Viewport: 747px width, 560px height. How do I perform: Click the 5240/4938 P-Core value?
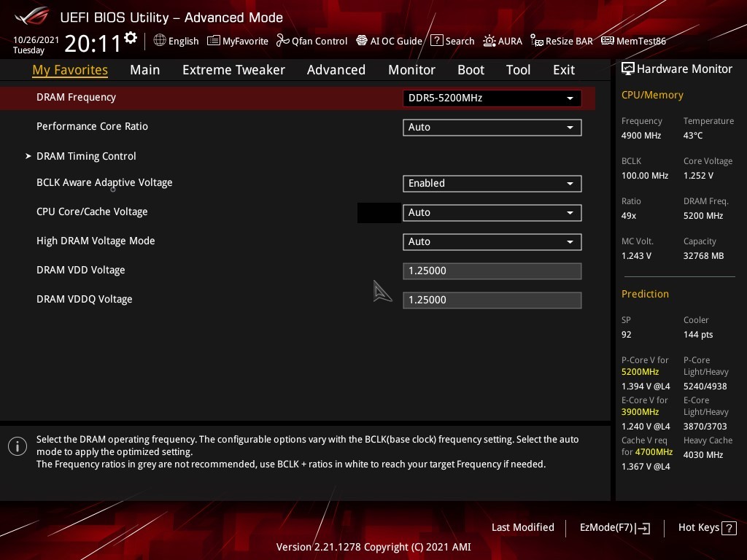click(705, 386)
